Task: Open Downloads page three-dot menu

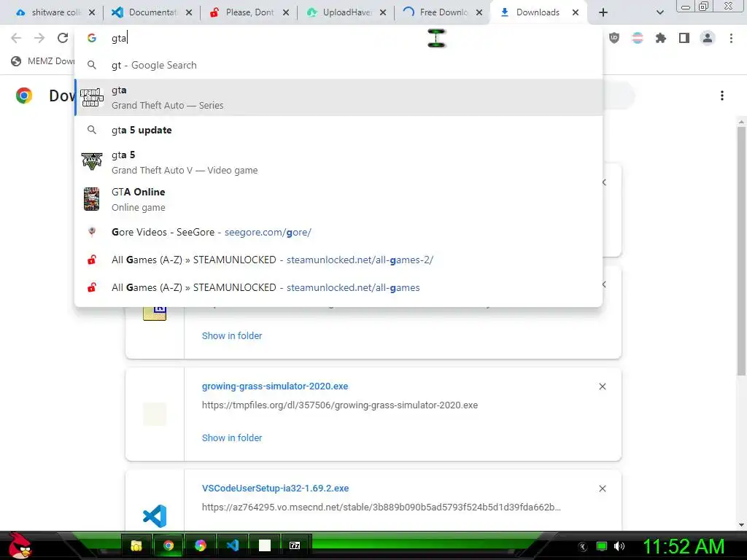Action: pos(722,96)
